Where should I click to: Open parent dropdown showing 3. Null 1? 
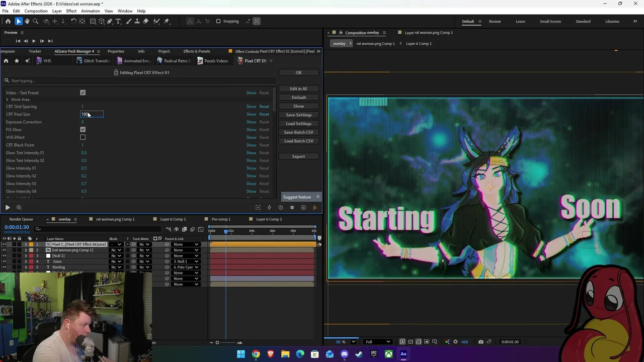186,261
